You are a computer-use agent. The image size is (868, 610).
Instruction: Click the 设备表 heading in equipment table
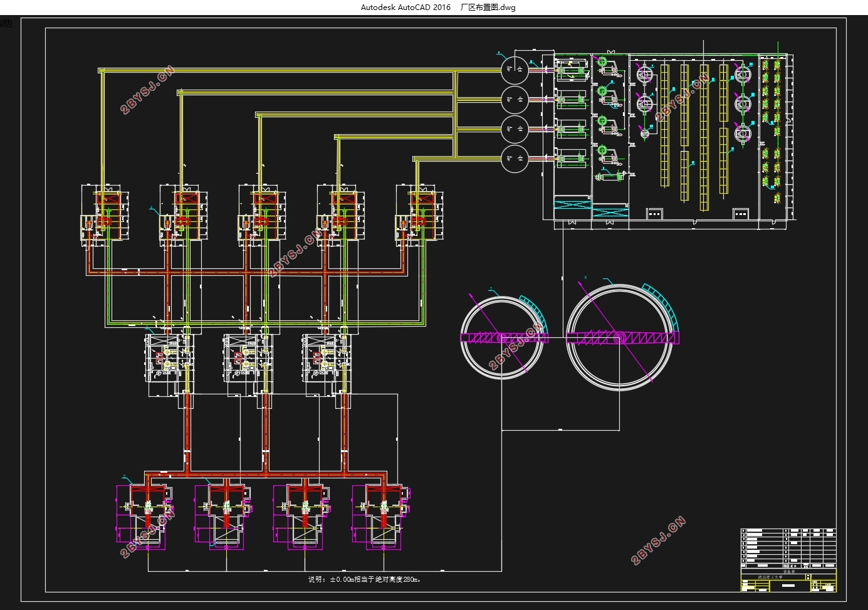click(788, 571)
